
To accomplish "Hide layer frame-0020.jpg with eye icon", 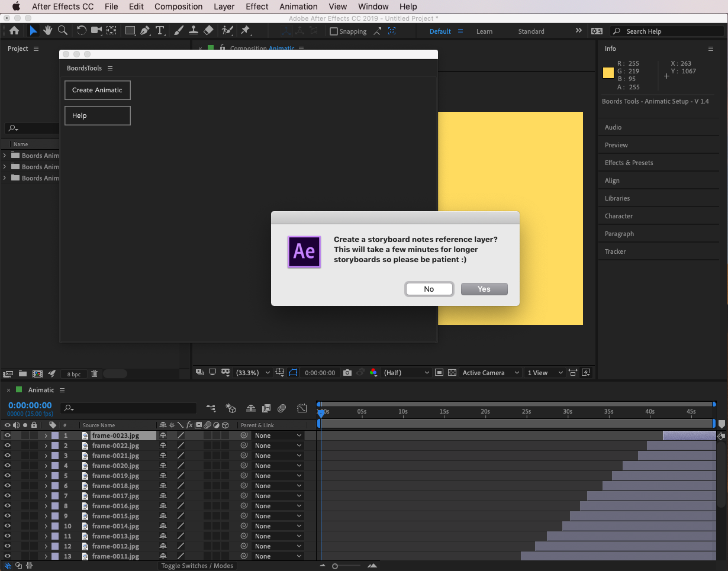I will coord(8,466).
